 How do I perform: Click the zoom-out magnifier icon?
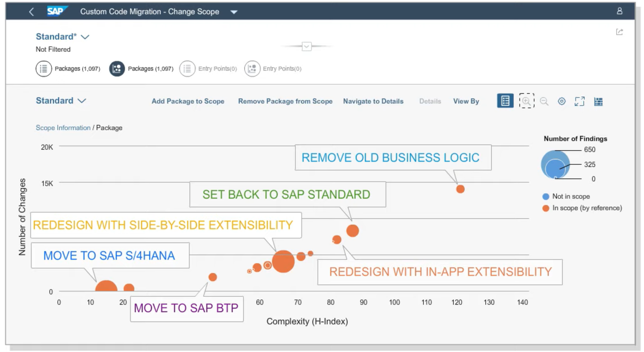pyautogui.click(x=544, y=101)
